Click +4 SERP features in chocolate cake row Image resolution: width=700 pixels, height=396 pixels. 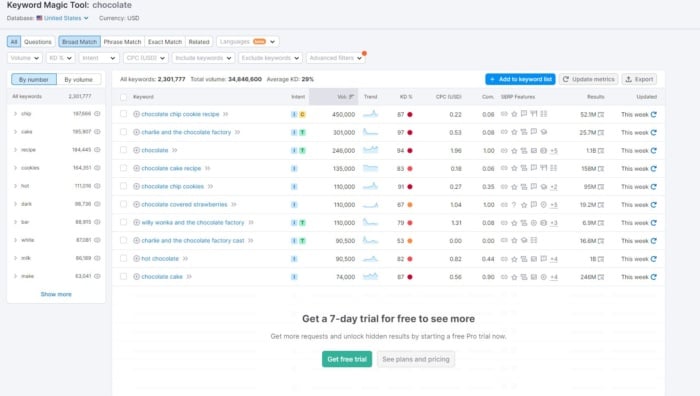click(554, 277)
